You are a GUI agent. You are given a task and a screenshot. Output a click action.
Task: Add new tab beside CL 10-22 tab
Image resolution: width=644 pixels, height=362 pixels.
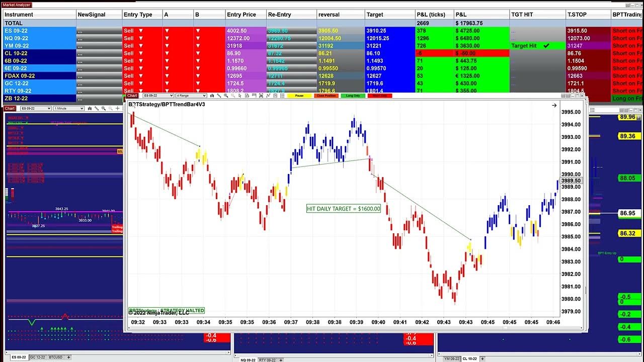pos(482,358)
